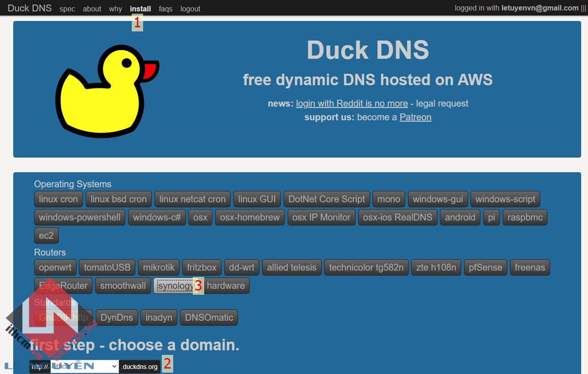Open the about page in navbar
The image size is (588, 374).
tap(92, 9)
